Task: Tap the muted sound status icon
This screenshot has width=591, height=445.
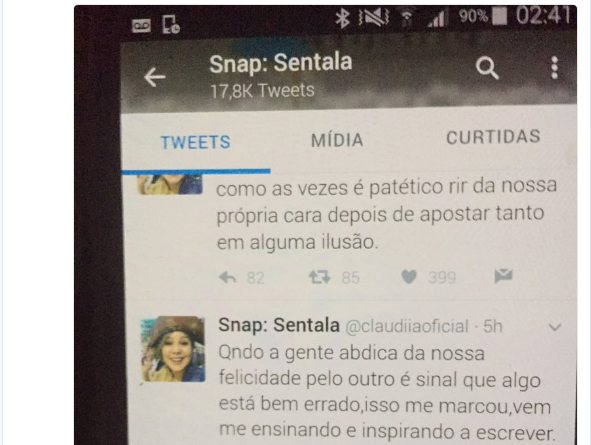Action: pyautogui.click(x=374, y=17)
